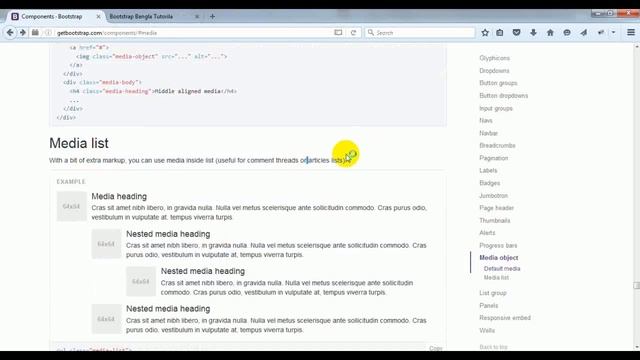Click the deepest nested 64x64 thumbnail
640x360 pixels.
(141, 281)
